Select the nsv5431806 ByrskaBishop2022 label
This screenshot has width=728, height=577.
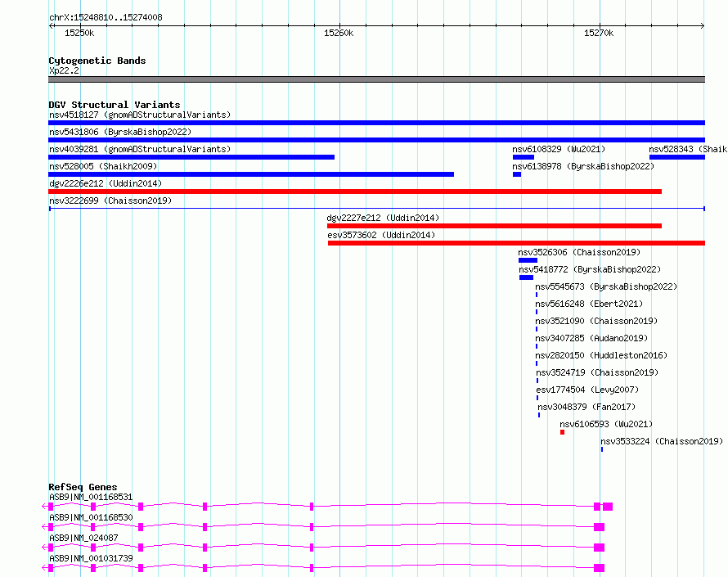pos(120,132)
